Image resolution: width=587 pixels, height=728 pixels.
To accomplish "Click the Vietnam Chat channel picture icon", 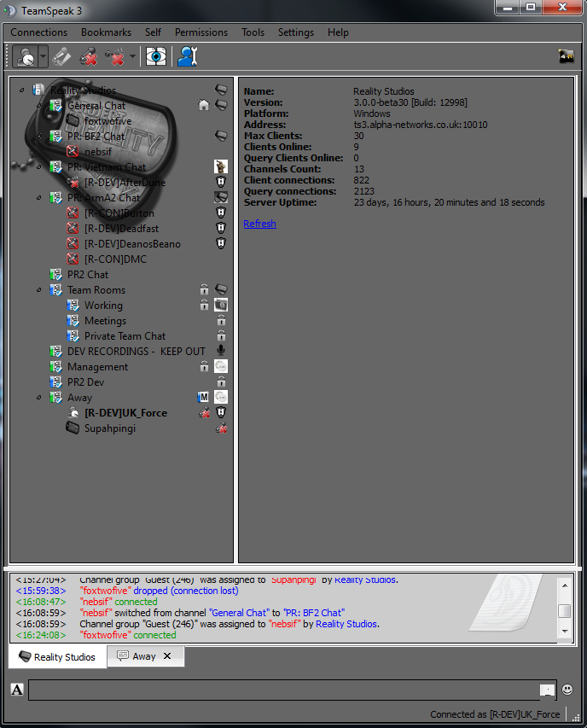I will coord(221,166).
